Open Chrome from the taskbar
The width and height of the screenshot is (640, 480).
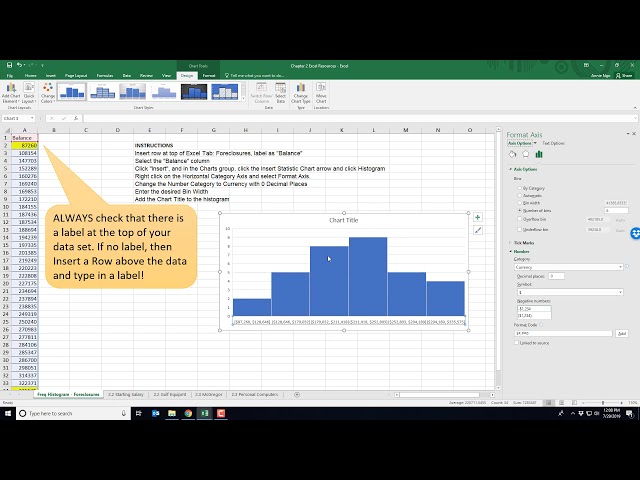[188, 413]
